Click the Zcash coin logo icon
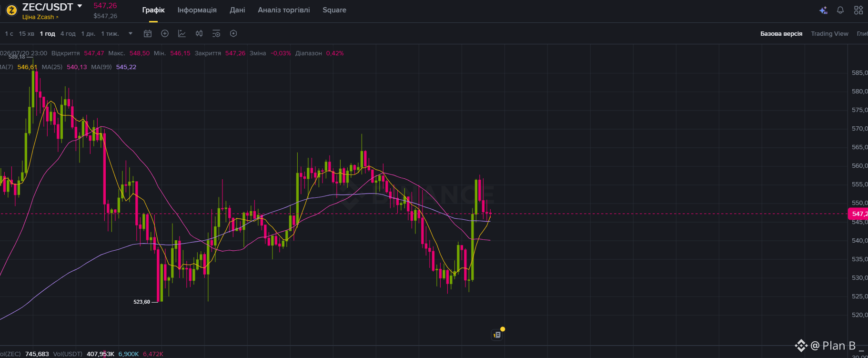 click(x=11, y=9)
